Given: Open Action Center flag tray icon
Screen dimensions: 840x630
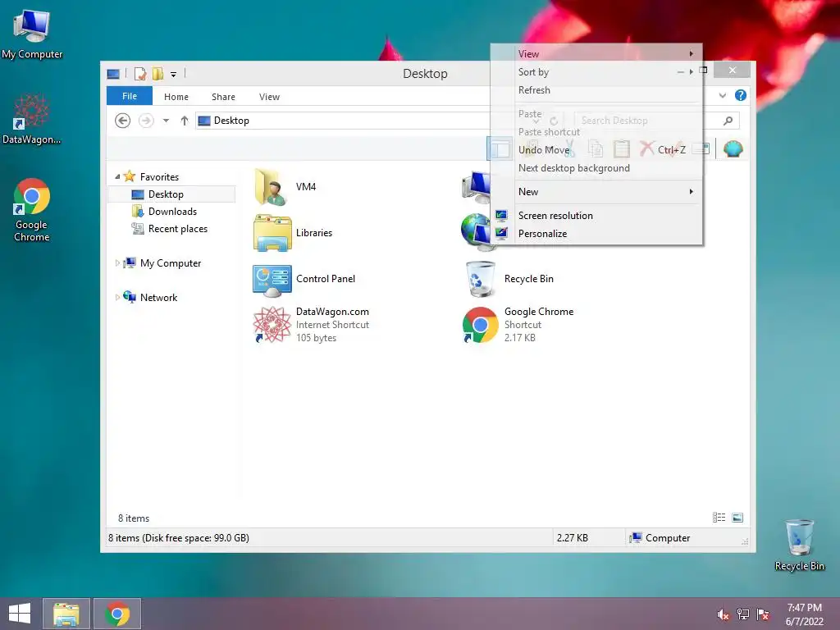Looking at the screenshot, I should point(762,614).
